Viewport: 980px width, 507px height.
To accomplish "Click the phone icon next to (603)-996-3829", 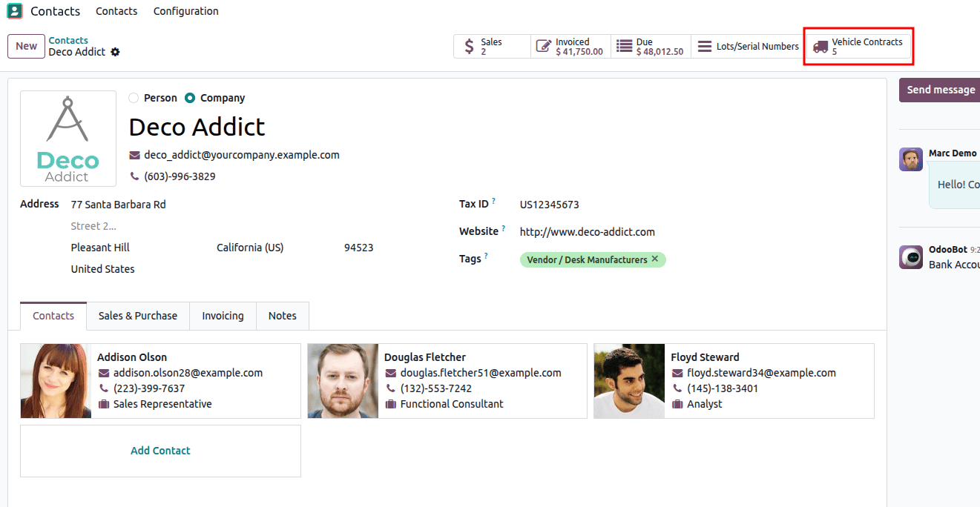I will [x=134, y=176].
